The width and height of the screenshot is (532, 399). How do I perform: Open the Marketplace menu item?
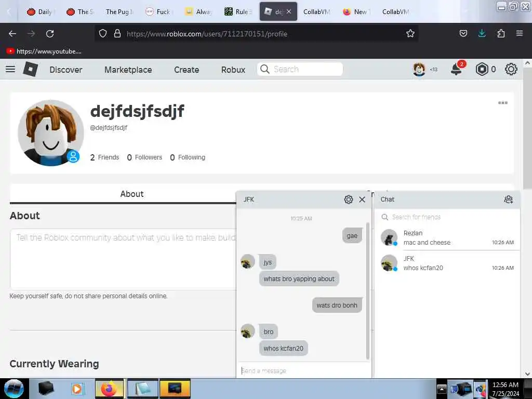[128, 70]
